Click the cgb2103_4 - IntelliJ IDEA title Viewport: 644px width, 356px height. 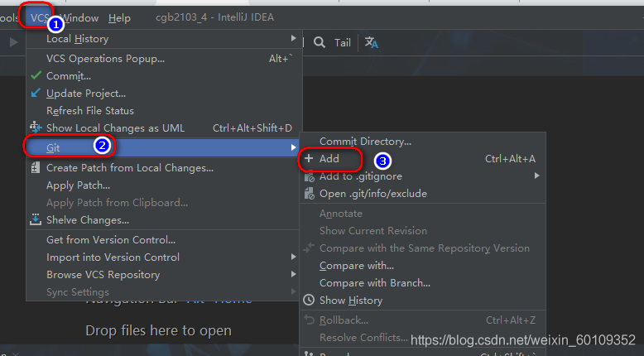tap(214, 17)
